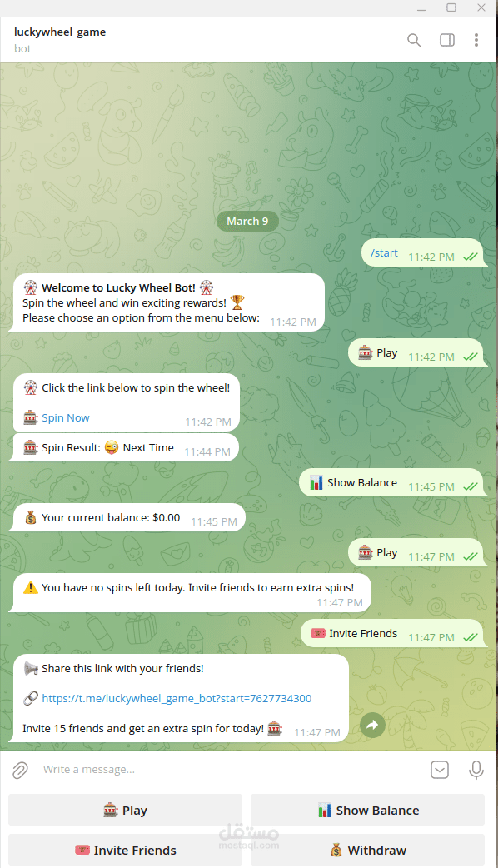Screen dimensions: 498x868
Task: Minimize the Telegram window
Action: [421, 7]
